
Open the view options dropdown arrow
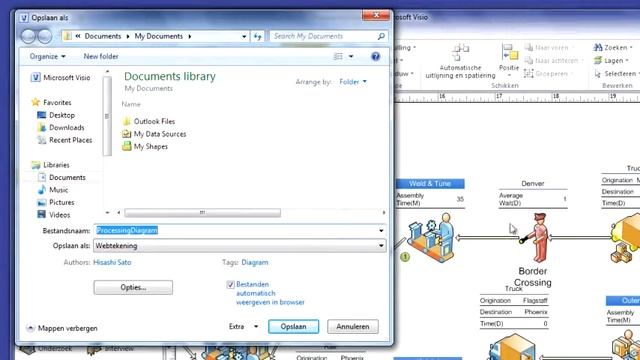point(351,56)
